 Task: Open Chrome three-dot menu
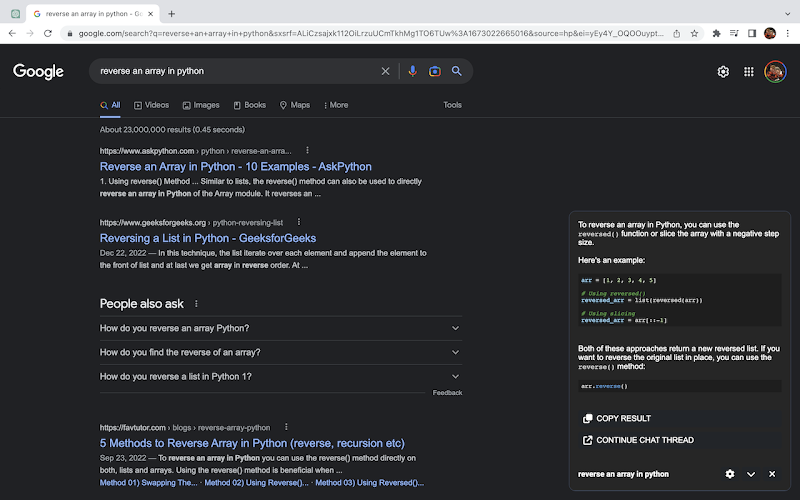[788, 33]
